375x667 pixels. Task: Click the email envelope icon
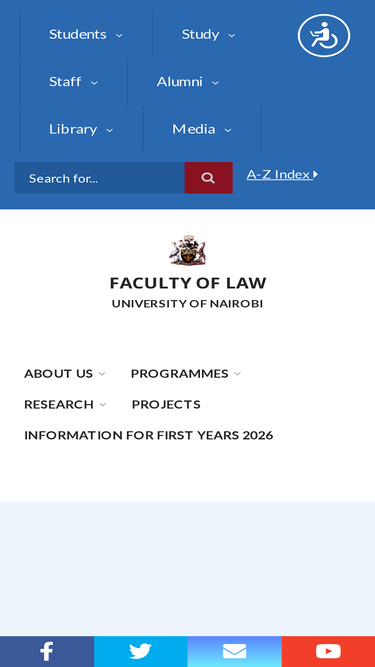click(234, 651)
